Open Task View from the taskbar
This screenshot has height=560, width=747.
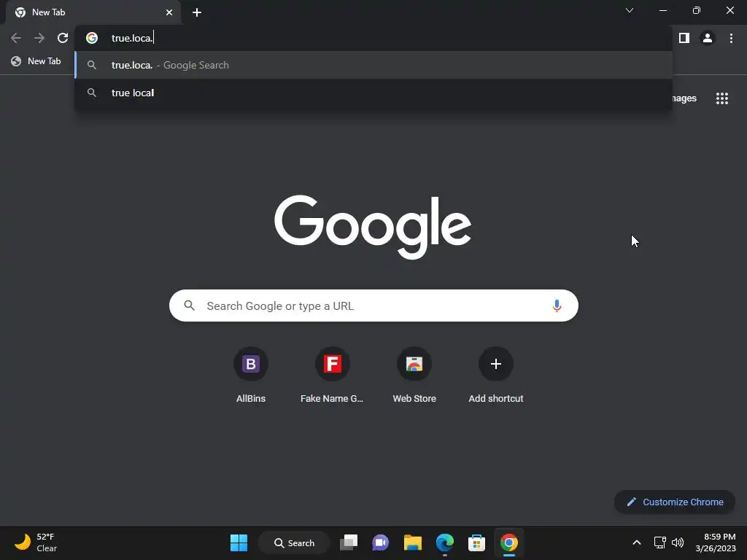349,542
